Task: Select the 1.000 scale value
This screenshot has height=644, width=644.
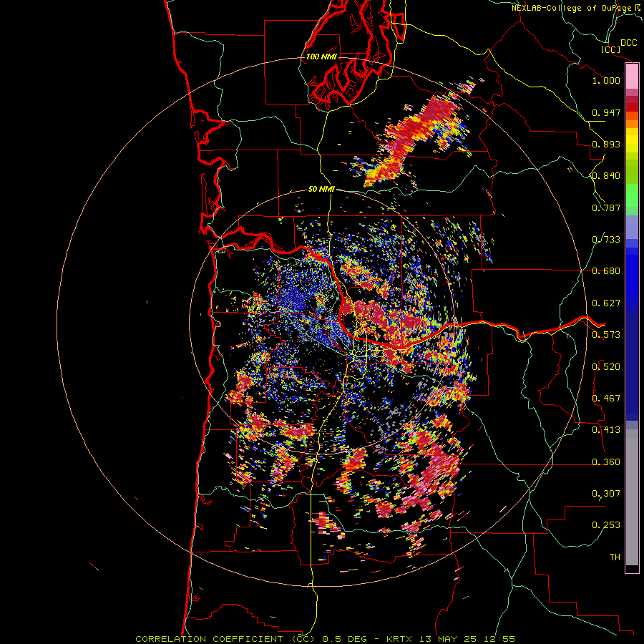Action: point(606,80)
